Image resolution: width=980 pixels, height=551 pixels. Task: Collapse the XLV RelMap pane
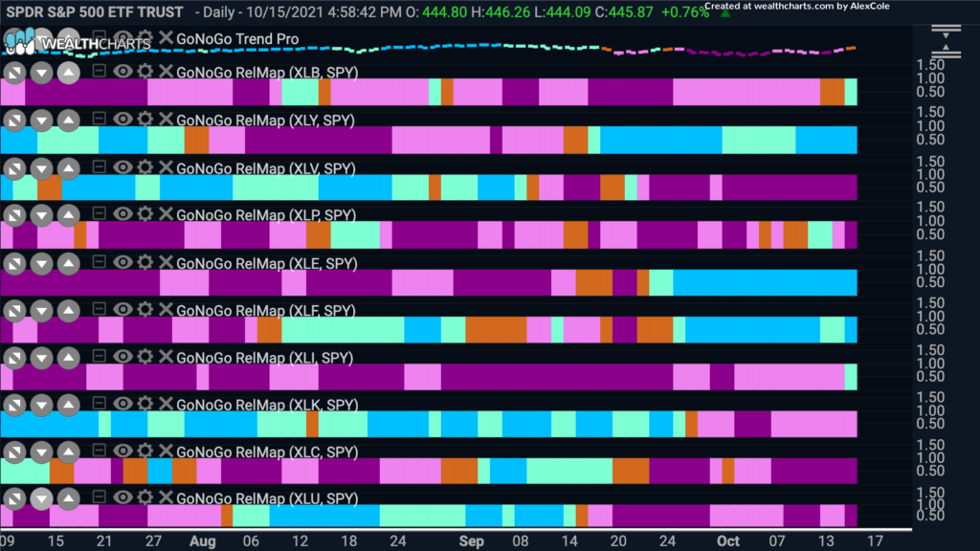pos(99,166)
